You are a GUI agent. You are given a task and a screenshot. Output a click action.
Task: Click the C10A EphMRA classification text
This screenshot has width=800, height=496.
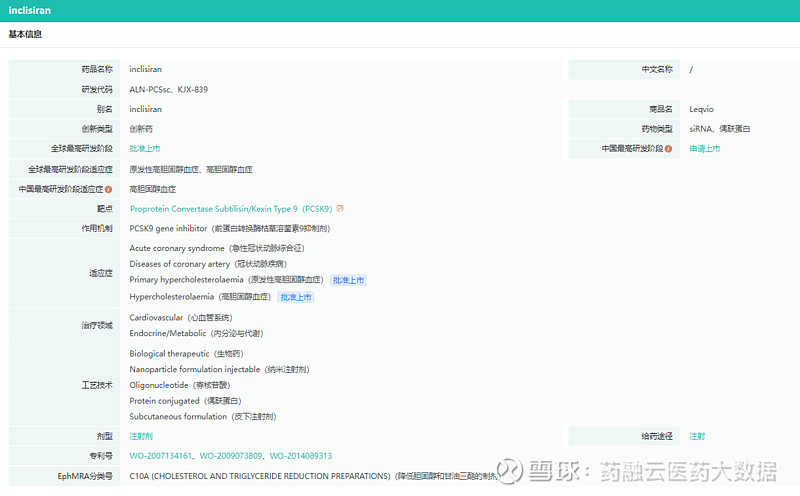tap(313, 476)
